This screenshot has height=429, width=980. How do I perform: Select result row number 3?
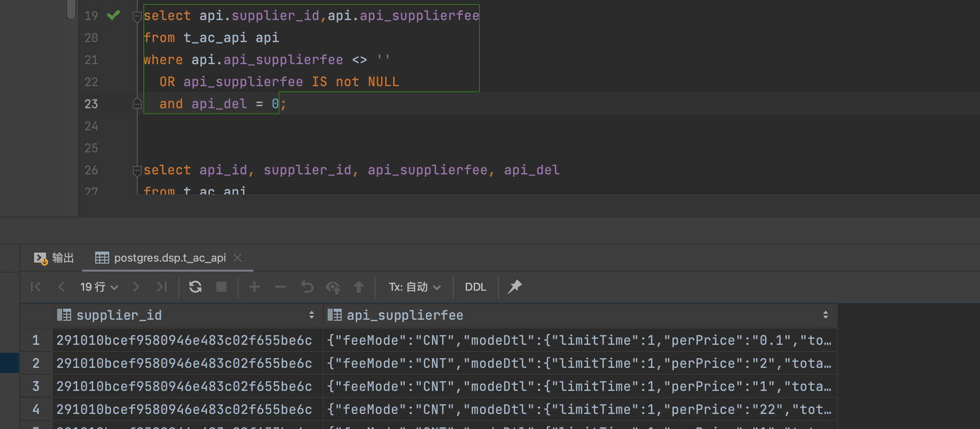(x=36, y=386)
